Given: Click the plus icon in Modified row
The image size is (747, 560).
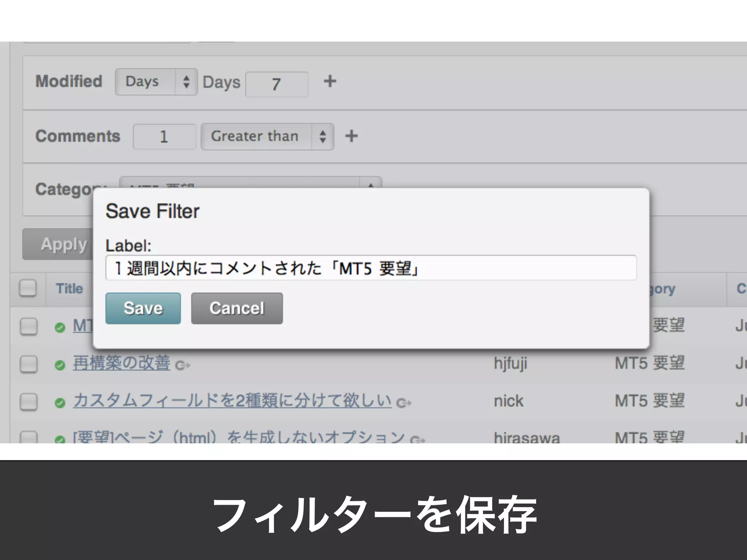Looking at the screenshot, I should 330,81.
